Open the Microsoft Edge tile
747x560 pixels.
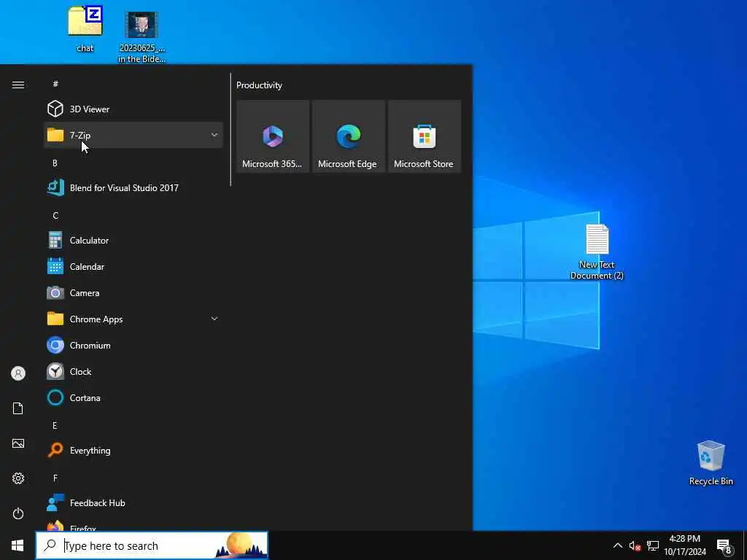pyautogui.click(x=349, y=136)
